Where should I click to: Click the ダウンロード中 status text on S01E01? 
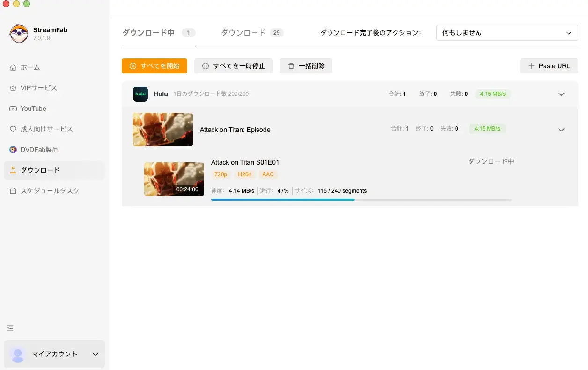491,161
